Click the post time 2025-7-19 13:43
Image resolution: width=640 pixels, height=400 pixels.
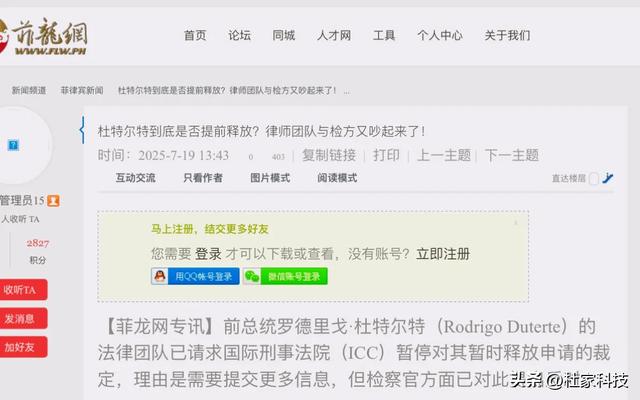(183, 155)
